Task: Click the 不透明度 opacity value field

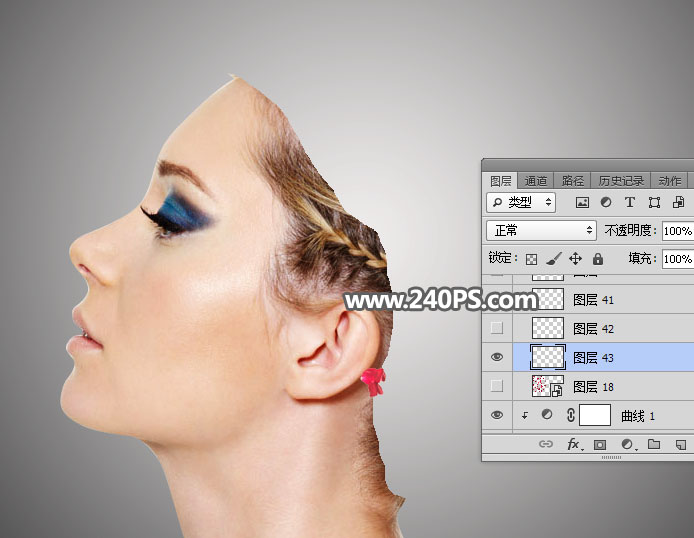Action: (678, 231)
